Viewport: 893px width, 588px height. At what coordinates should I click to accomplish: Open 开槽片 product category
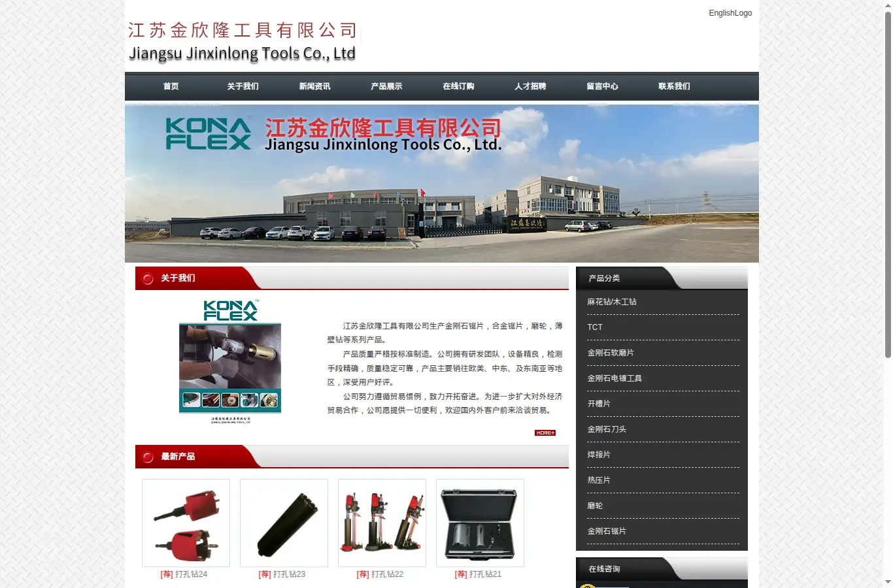[599, 404]
